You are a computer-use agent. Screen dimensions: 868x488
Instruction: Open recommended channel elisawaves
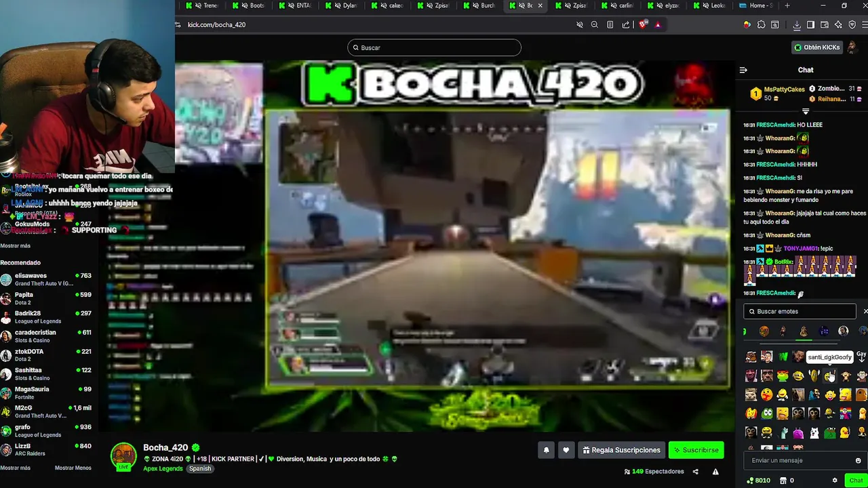click(46, 279)
